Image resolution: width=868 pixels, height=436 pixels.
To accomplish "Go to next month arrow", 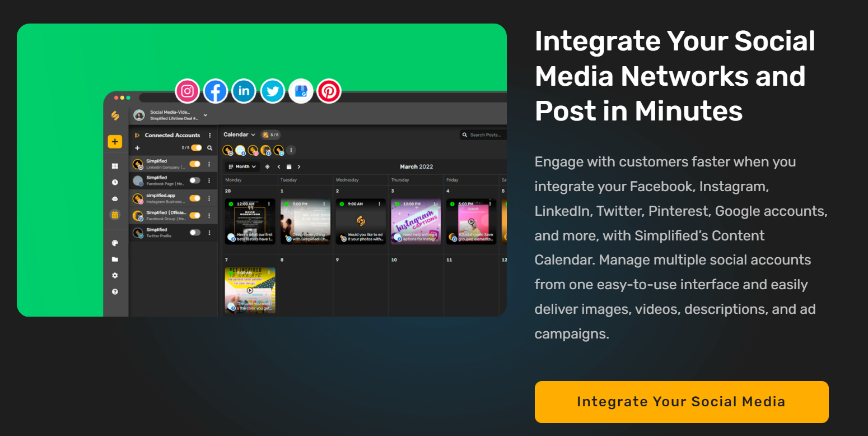I will pos(299,166).
